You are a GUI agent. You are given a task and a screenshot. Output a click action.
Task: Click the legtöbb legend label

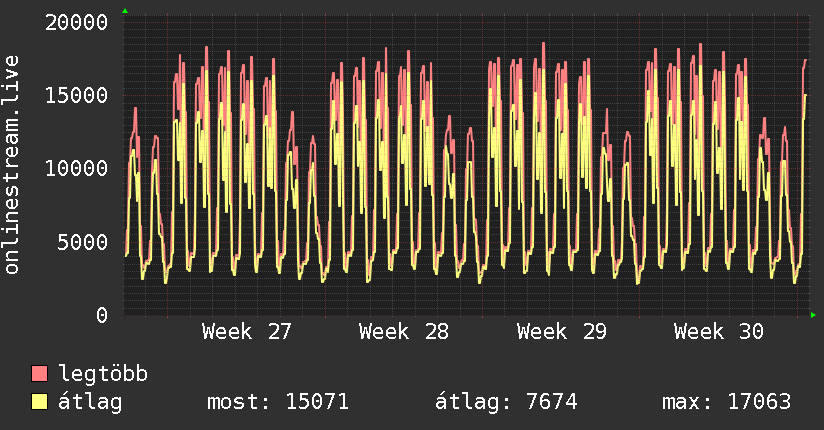pyautogui.click(x=103, y=374)
